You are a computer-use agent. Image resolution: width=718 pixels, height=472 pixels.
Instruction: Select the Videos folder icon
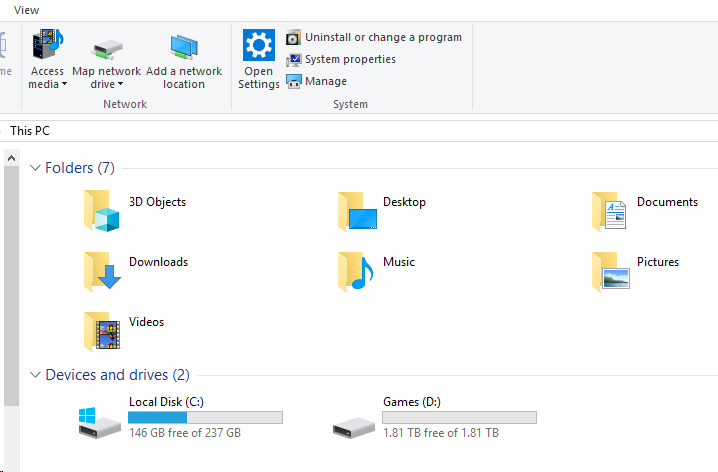[x=102, y=331]
